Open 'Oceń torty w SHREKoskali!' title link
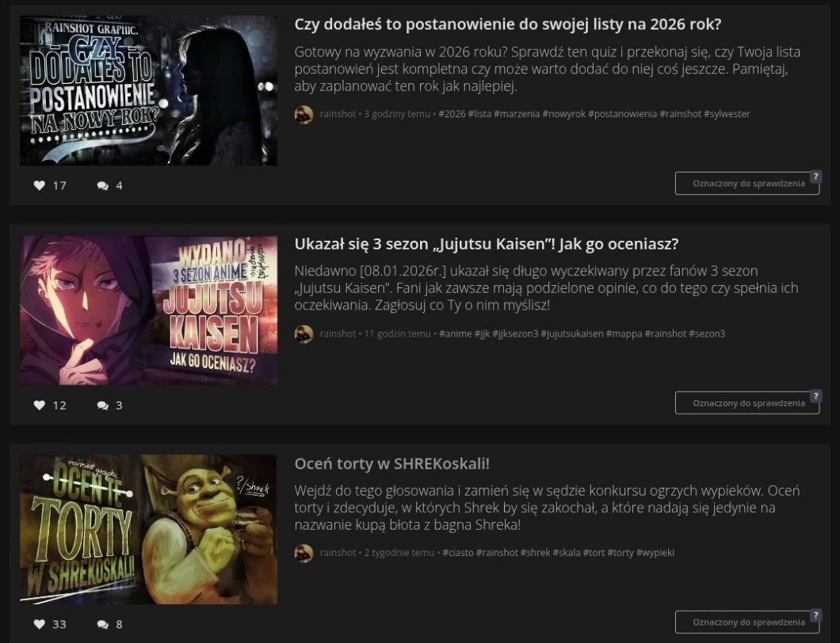This screenshot has height=643, width=840. point(392,464)
